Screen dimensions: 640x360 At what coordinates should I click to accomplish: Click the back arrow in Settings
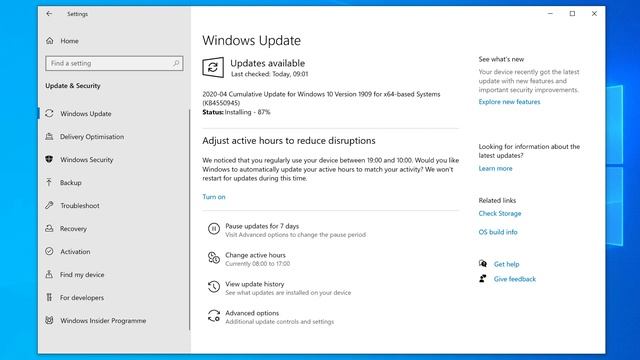point(49,13)
